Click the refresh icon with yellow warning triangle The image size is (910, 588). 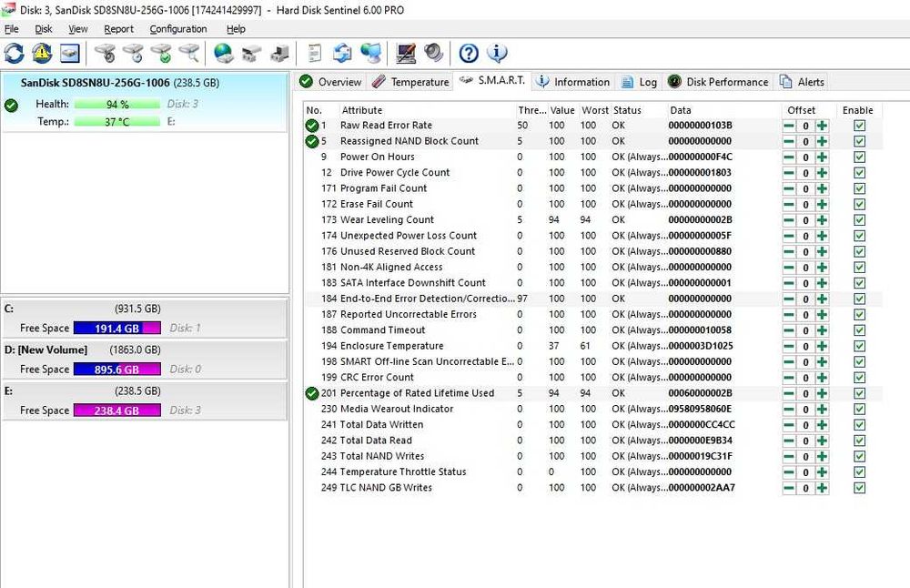coord(42,54)
